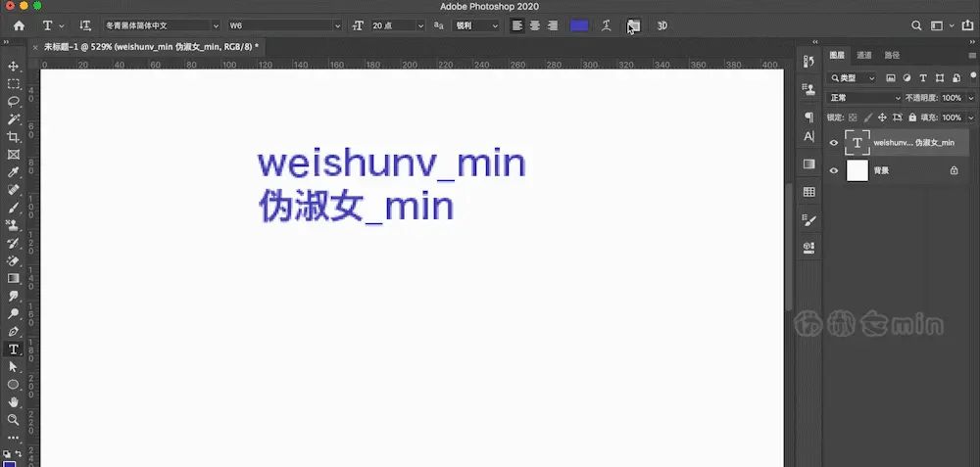This screenshot has width=980, height=467.
Task: Toggle type layer filter
Action: pyautogui.click(x=923, y=78)
